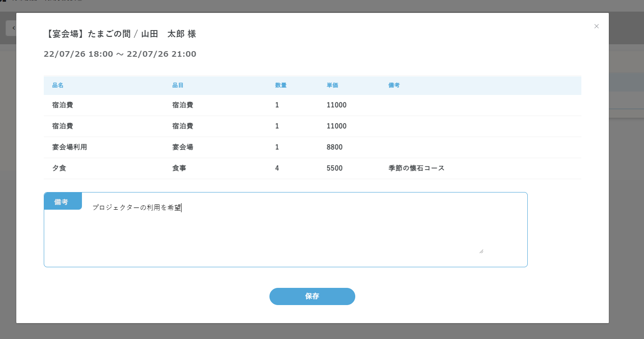Grab the textarea resize handle
The height and width of the screenshot is (339, 644).
[x=481, y=251]
